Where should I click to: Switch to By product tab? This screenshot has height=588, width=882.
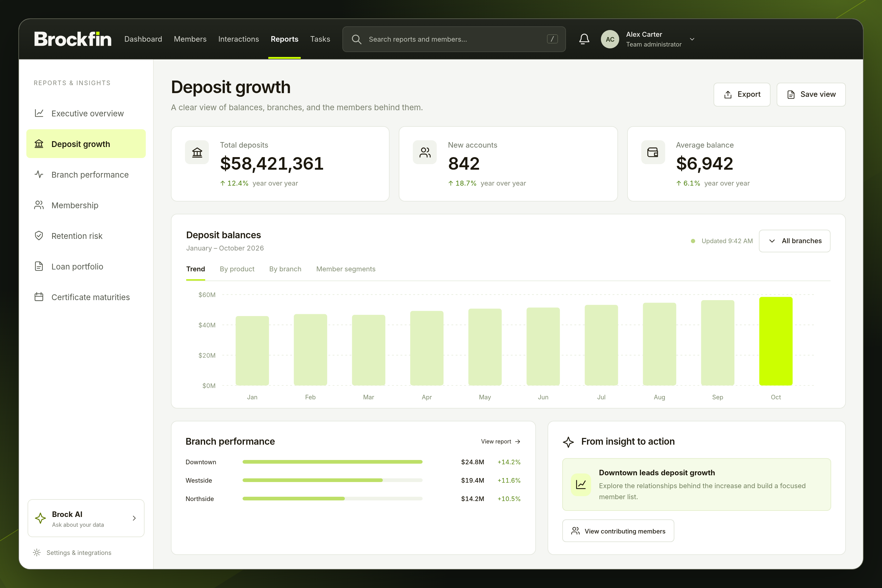tap(237, 269)
